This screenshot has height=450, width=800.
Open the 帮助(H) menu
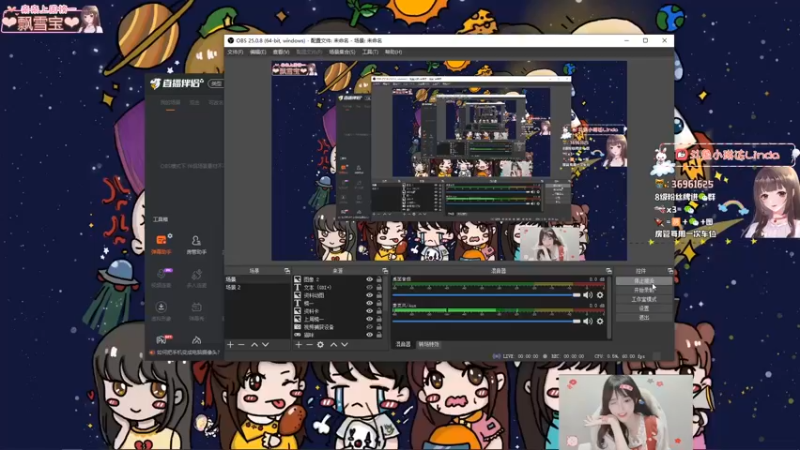[x=393, y=52]
